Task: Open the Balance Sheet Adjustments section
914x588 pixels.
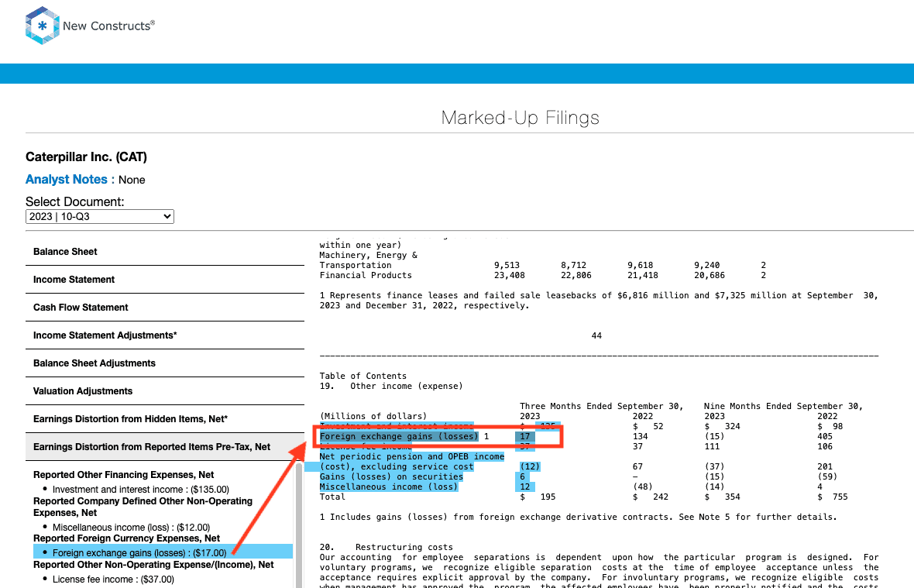Action: click(165, 363)
